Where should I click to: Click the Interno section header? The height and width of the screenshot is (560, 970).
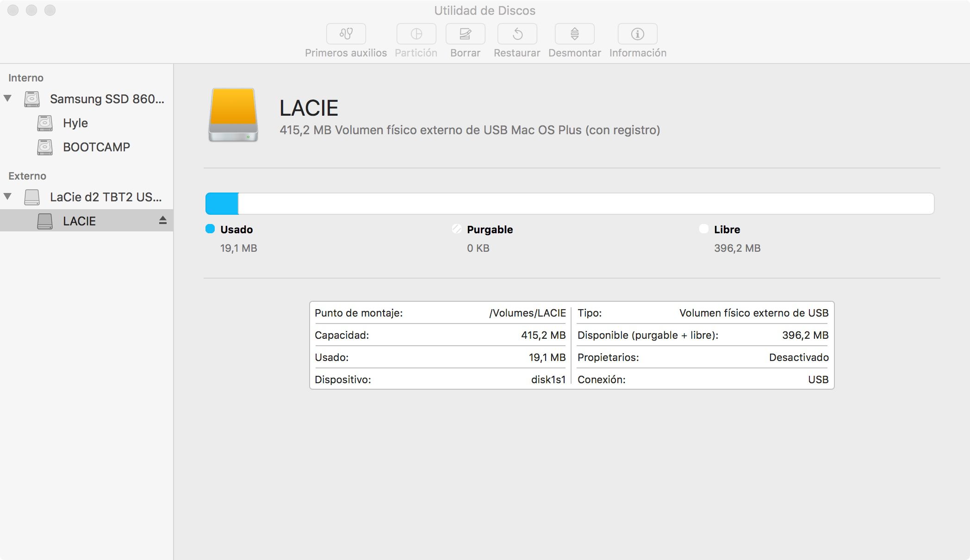point(26,78)
